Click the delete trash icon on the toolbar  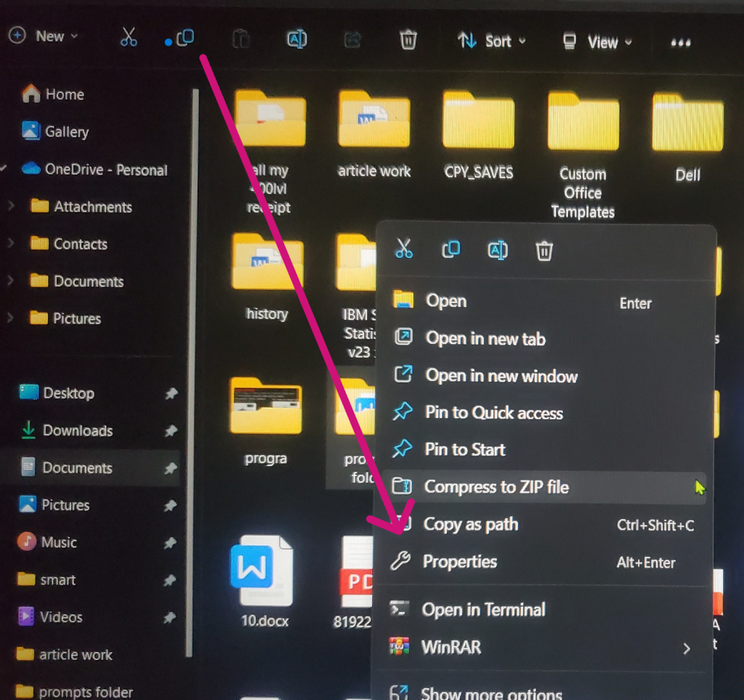click(x=408, y=41)
